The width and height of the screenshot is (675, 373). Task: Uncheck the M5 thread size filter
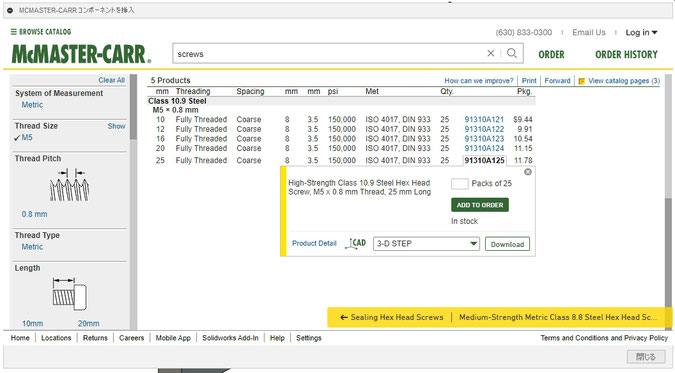(x=23, y=137)
